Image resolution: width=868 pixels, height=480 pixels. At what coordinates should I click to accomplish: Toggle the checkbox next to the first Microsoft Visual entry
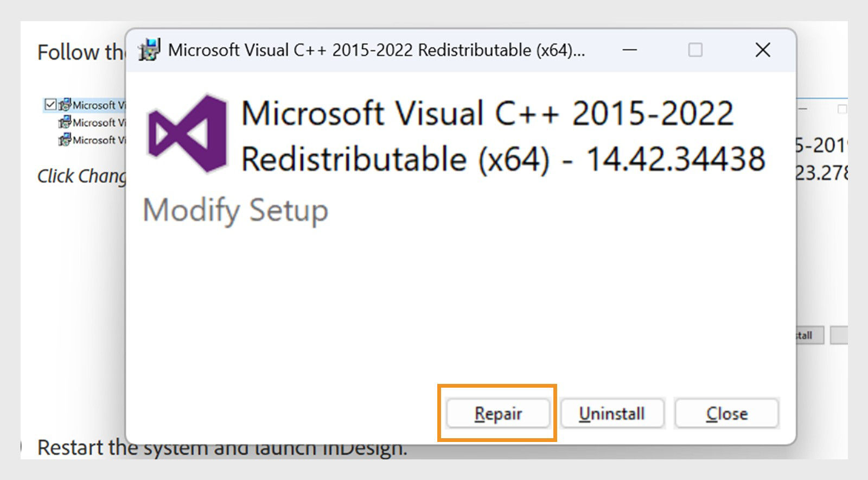(50, 104)
